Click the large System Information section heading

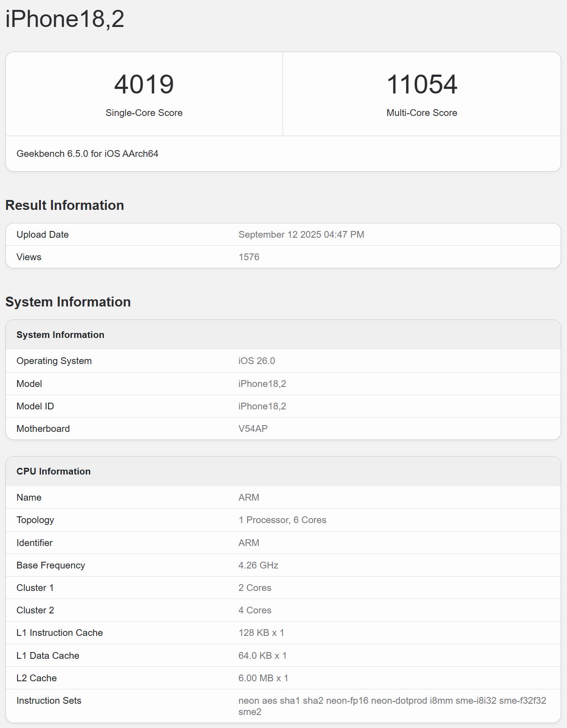(68, 302)
